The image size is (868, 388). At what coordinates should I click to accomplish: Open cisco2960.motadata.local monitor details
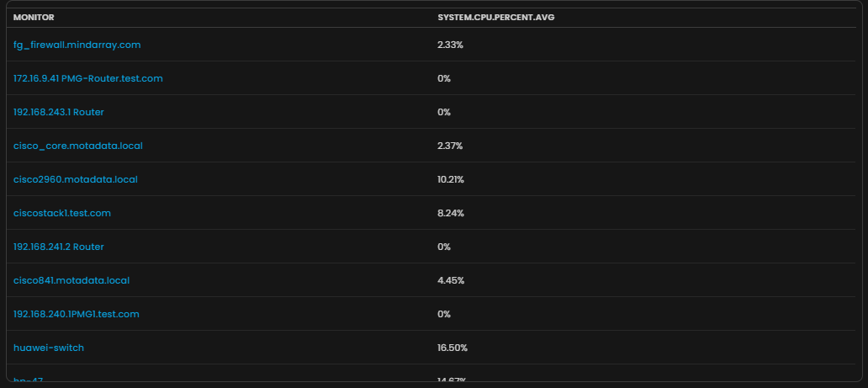pos(76,179)
